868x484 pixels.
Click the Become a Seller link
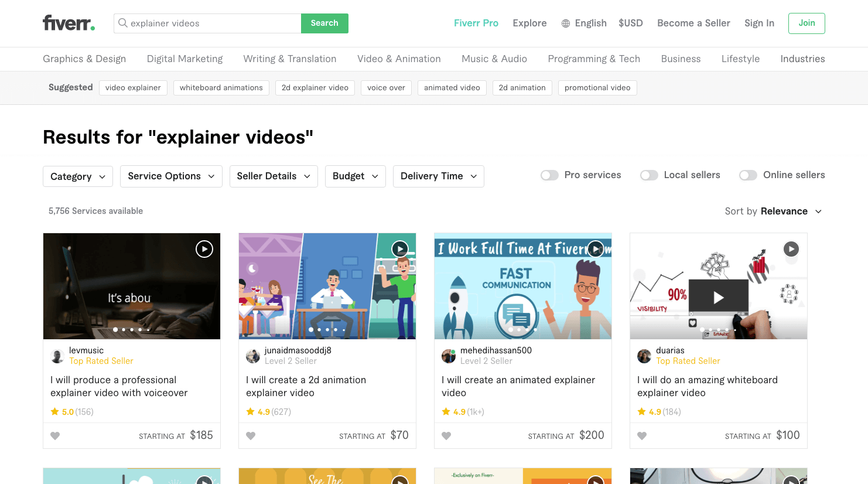[693, 23]
